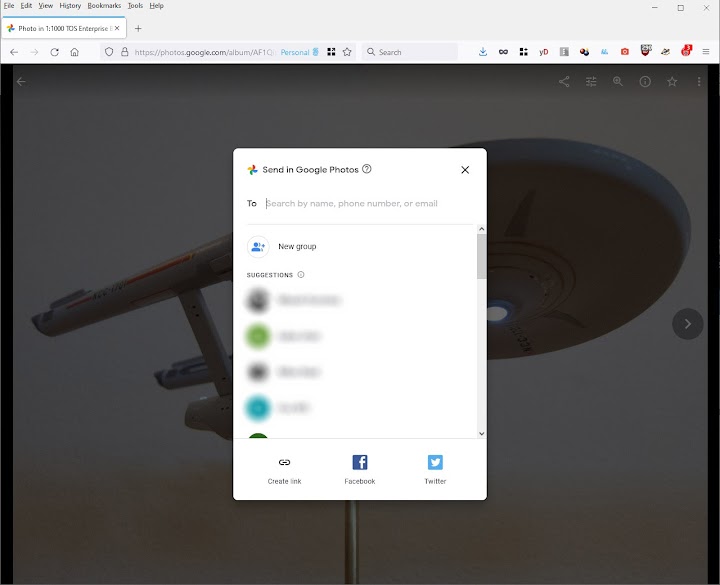Open the Help menu

pos(157,6)
